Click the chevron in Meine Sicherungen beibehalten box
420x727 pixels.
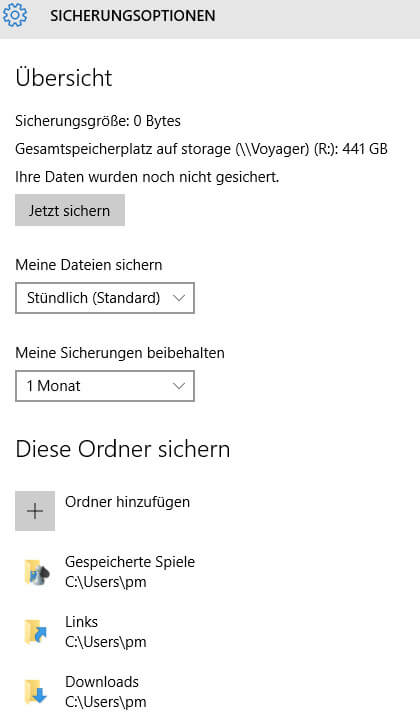[178, 386]
